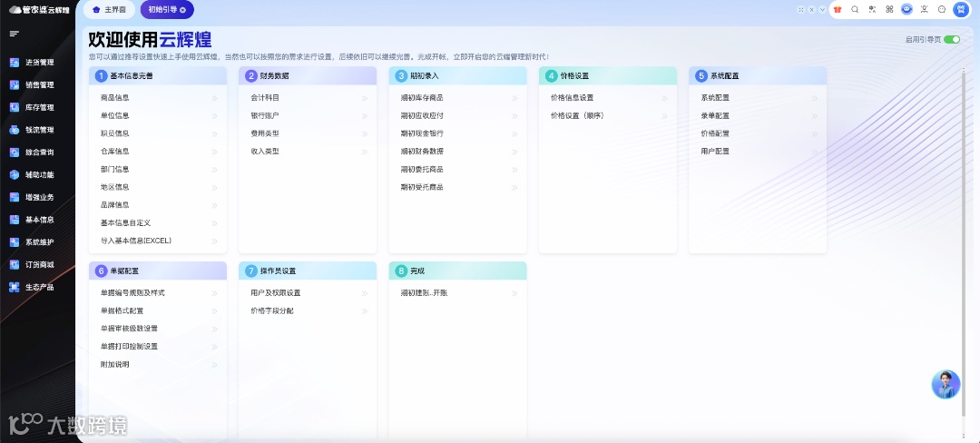This screenshot has height=443, width=980.
Task: Open the 辅助功能 sidebar module
Action: point(32,175)
